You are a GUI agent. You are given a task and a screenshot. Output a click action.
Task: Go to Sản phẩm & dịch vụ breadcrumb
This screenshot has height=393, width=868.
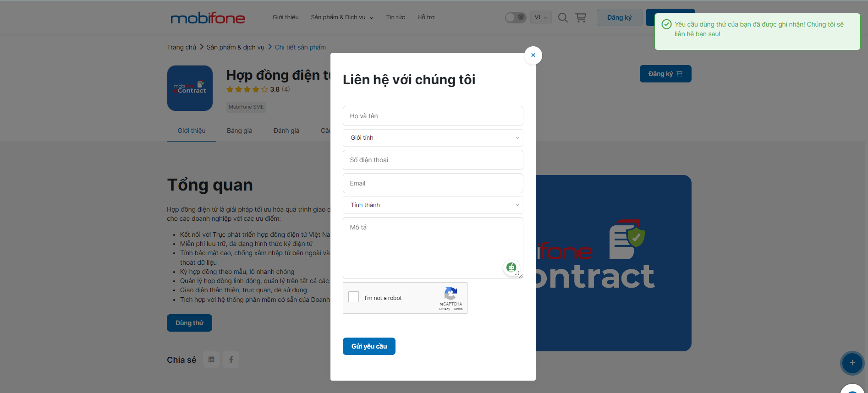(236, 47)
